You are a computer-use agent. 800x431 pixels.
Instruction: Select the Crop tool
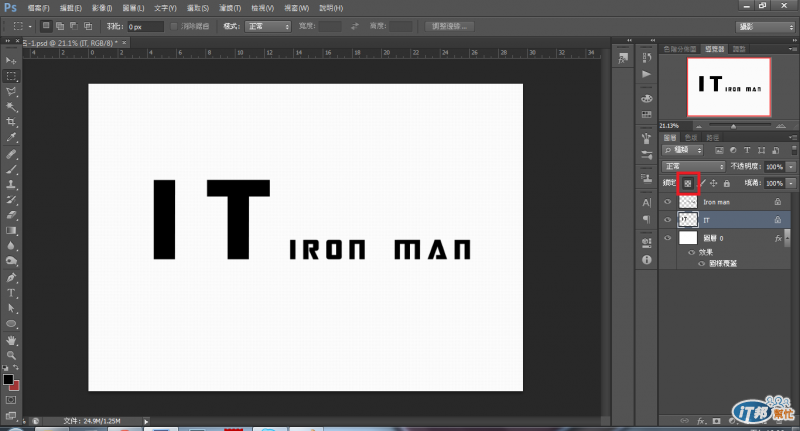(12, 121)
